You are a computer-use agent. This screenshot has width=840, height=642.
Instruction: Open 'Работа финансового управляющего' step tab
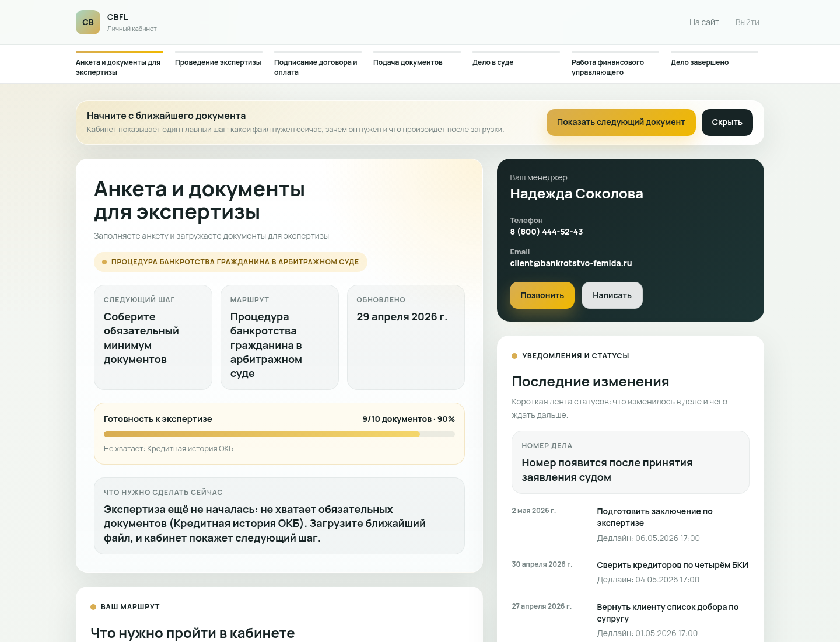click(x=615, y=64)
